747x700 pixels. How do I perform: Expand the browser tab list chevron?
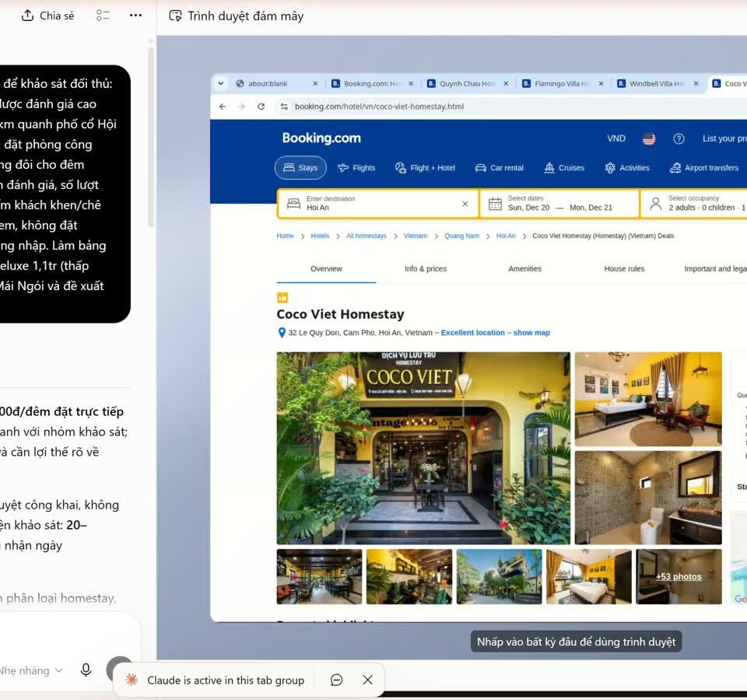pos(220,83)
